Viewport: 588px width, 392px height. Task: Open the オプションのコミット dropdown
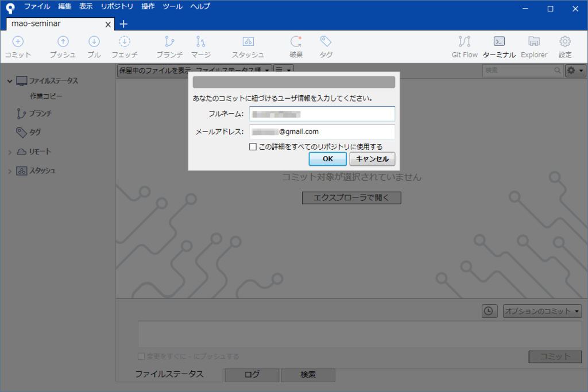click(x=541, y=311)
